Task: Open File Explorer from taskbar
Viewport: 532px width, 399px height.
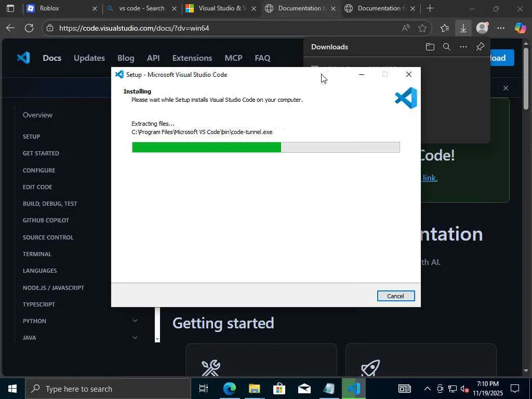Action: click(254, 389)
